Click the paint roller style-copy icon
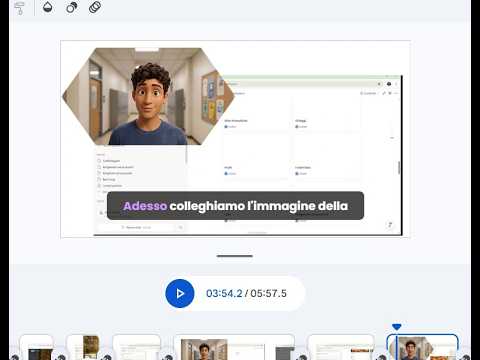 click(20, 8)
